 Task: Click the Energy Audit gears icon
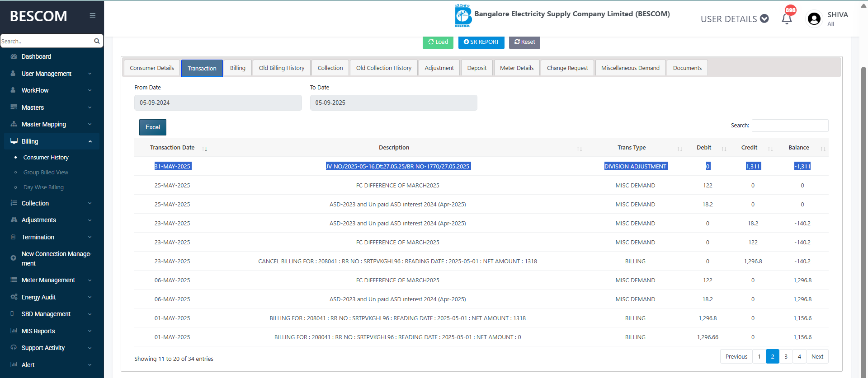click(14, 297)
